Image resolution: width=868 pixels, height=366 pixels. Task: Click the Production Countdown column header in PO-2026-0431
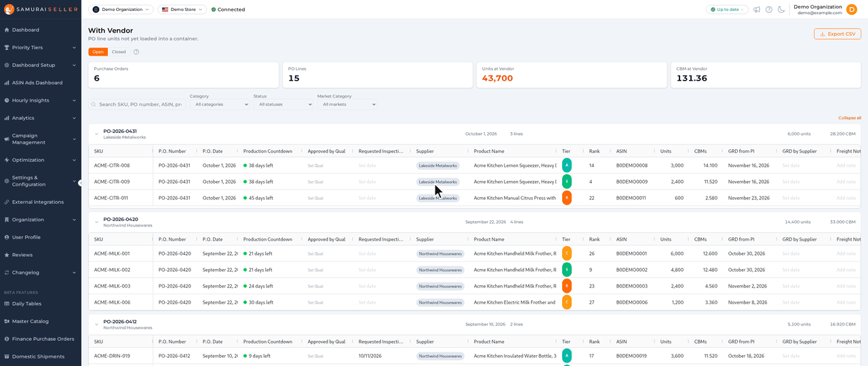coord(268,151)
